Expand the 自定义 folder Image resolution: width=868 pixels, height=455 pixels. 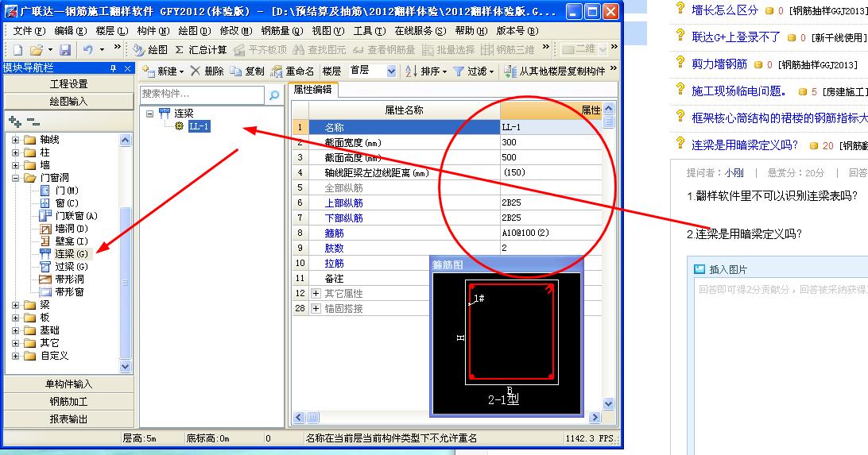pyautogui.click(x=16, y=356)
